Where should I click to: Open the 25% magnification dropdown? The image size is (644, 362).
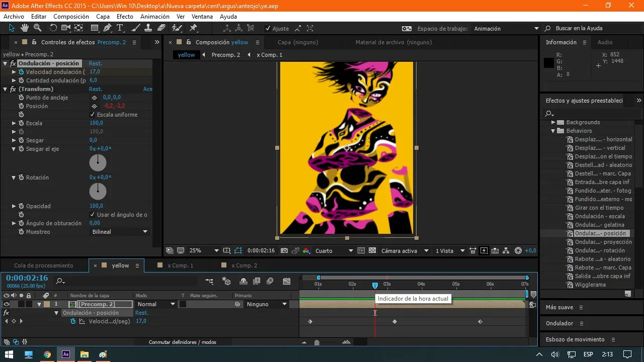204,250
